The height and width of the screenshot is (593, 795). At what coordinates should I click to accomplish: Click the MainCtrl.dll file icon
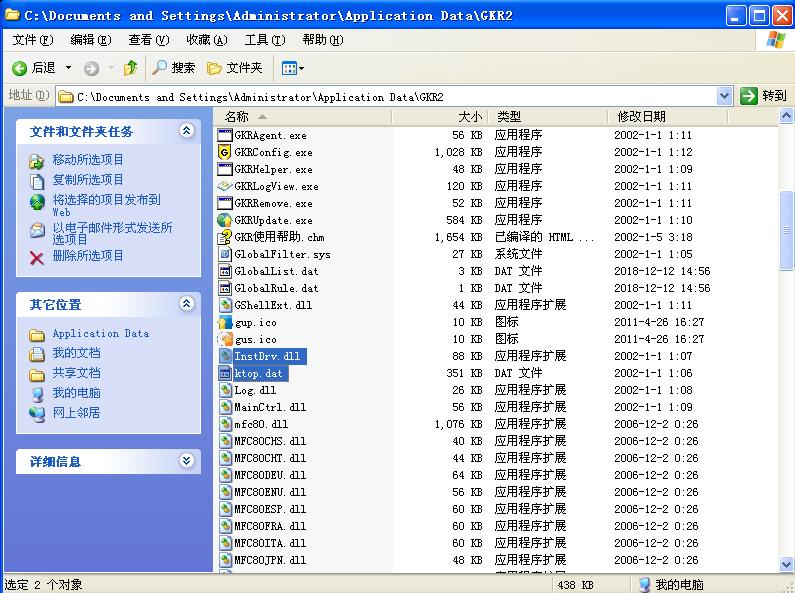click(x=224, y=407)
